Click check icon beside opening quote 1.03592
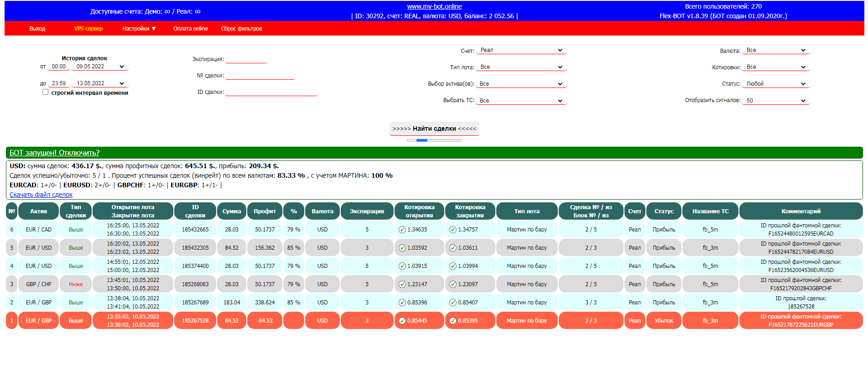 [402, 248]
